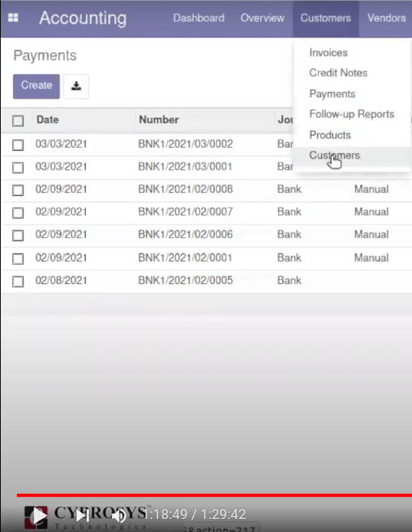Screen dimensions: 412x532
Task: Select Customers entry in dropdown list
Action: pyautogui.click(x=335, y=155)
